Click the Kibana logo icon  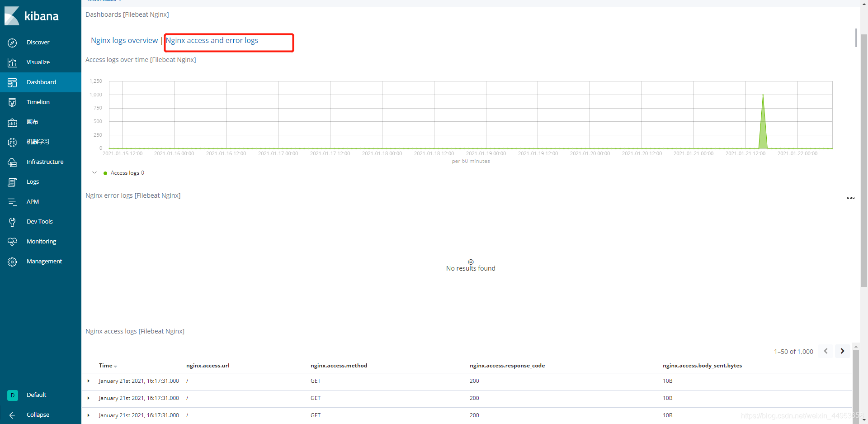[x=12, y=16]
